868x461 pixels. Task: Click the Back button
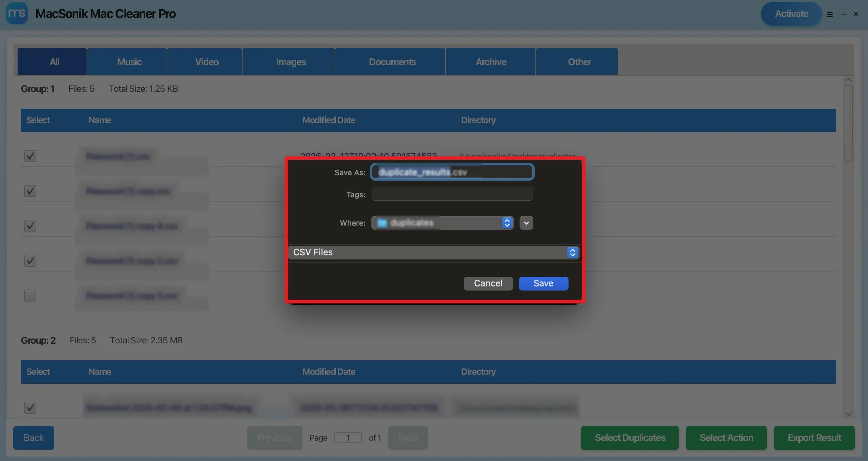coord(33,438)
